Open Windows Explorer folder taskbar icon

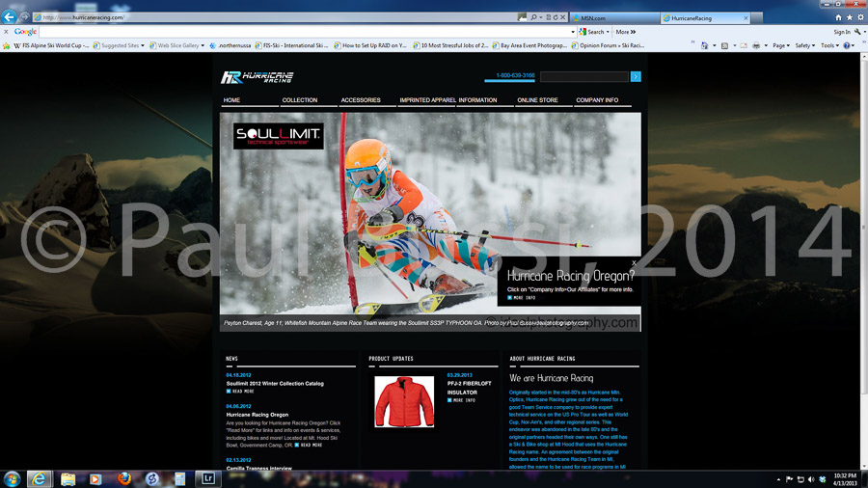click(x=68, y=479)
